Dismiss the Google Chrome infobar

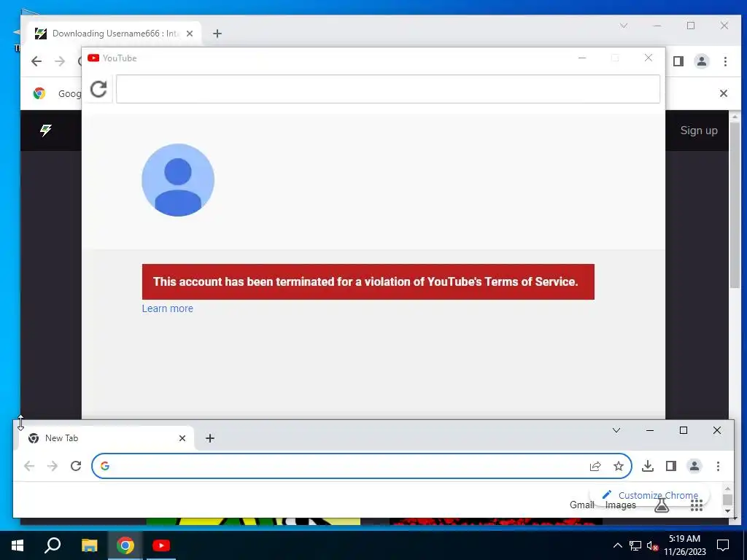[x=723, y=93]
